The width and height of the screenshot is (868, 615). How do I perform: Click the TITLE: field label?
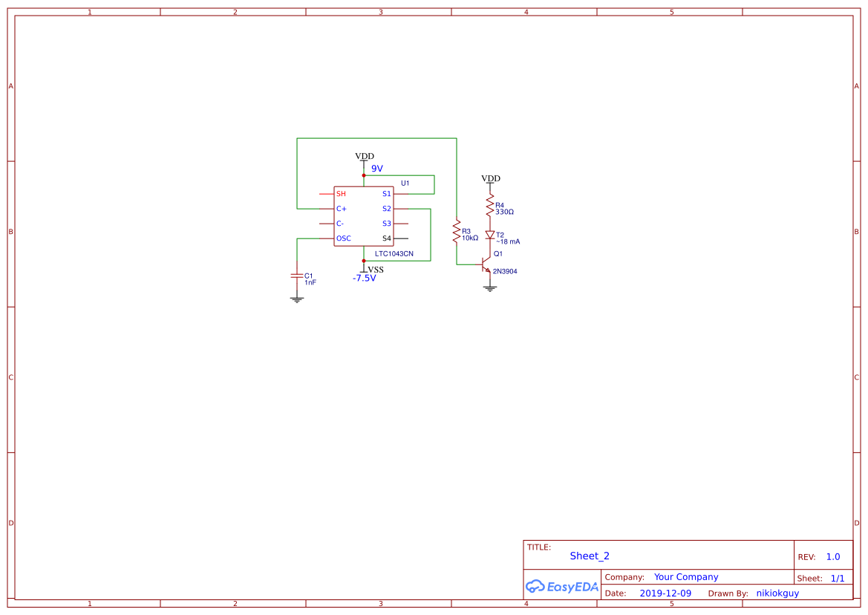point(538,547)
